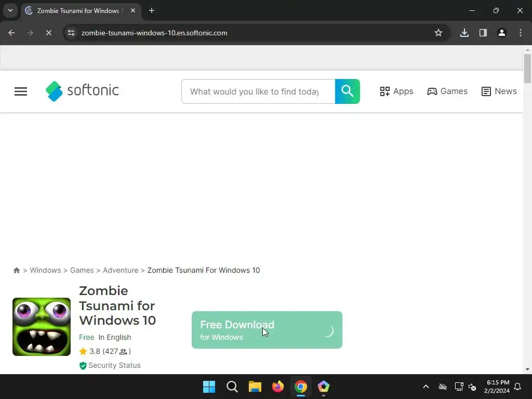
Task: Show hidden system tray icons
Action: [426, 387]
